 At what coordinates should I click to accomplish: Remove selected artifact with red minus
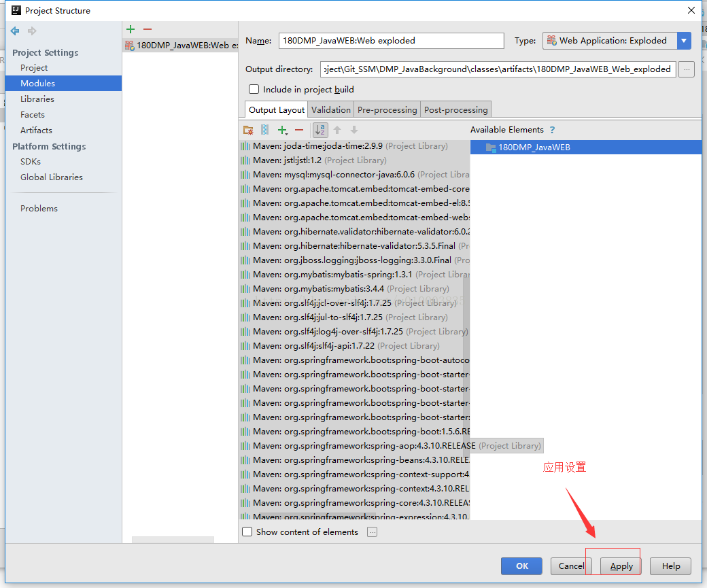(148, 29)
